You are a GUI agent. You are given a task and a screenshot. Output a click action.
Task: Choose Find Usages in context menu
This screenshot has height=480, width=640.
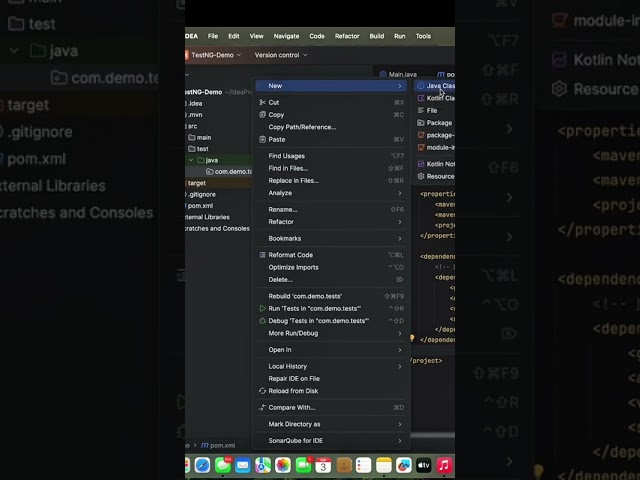point(331,156)
